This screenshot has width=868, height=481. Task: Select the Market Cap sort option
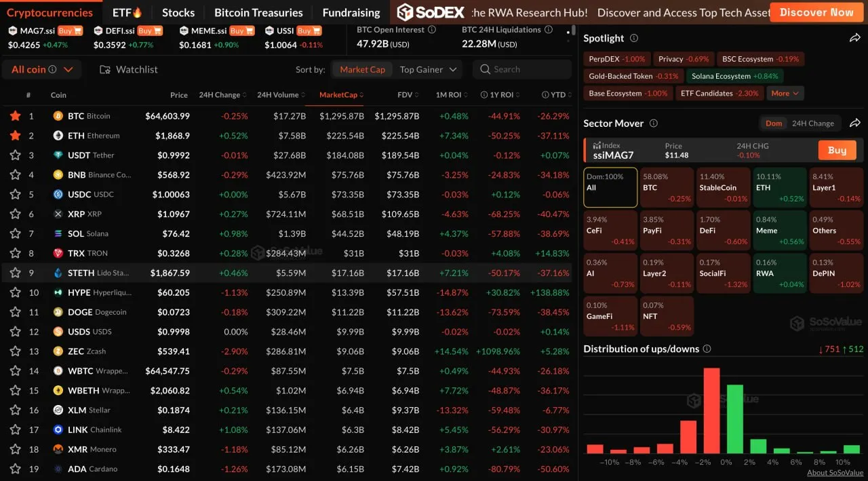click(362, 69)
